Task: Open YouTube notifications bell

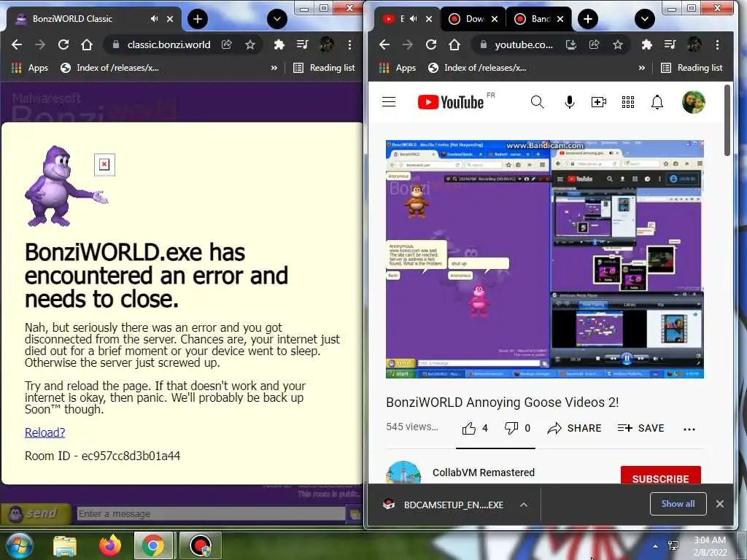Action: [657, 102]
